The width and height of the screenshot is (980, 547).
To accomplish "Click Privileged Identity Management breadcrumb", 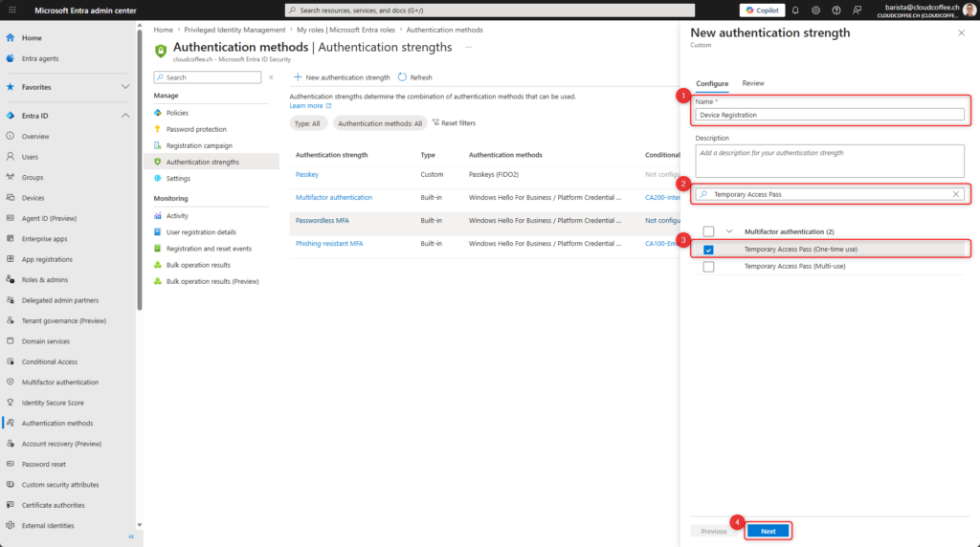I will tap(234, 30).
